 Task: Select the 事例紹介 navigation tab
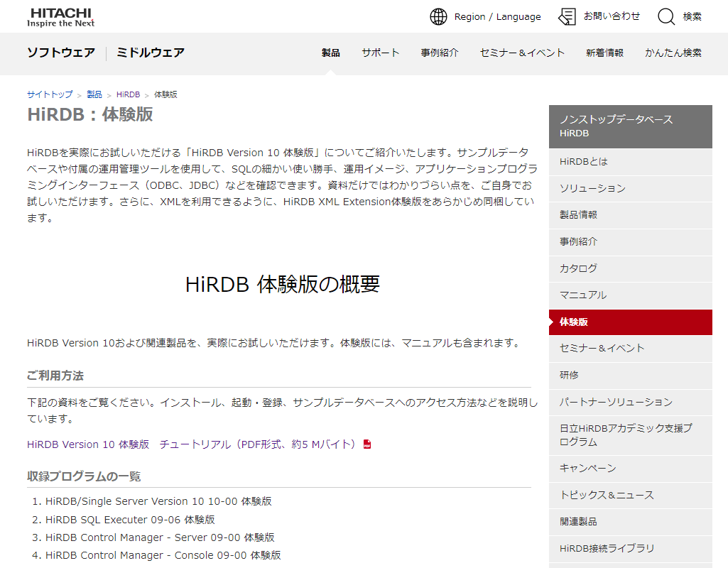click(439, 53)
